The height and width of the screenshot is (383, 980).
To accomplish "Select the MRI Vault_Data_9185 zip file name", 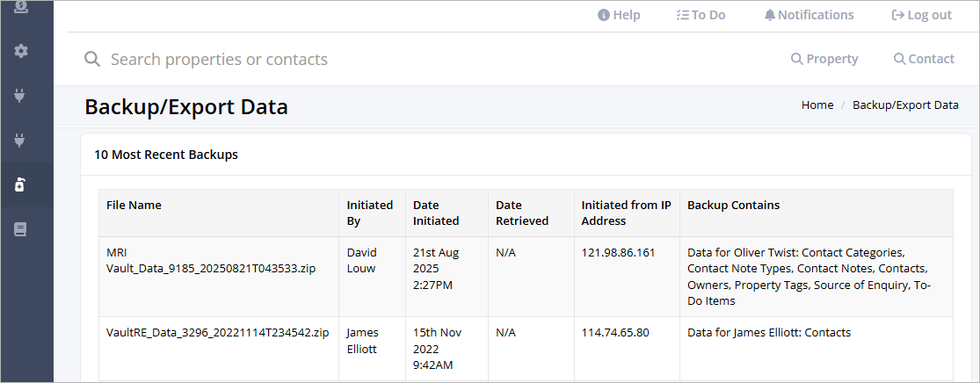I will point(211,261).
